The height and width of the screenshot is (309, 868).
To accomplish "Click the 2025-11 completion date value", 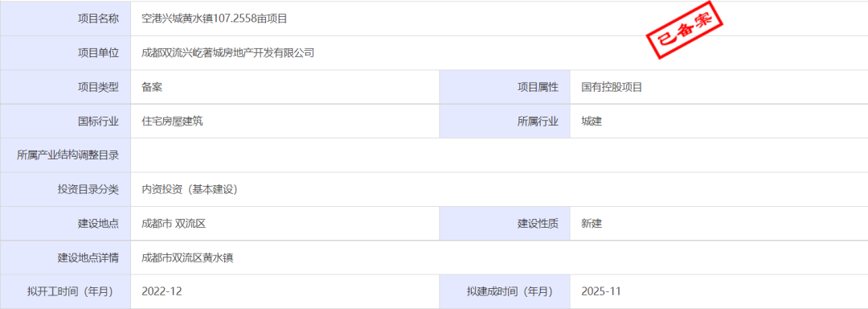I will coord(602,292).
